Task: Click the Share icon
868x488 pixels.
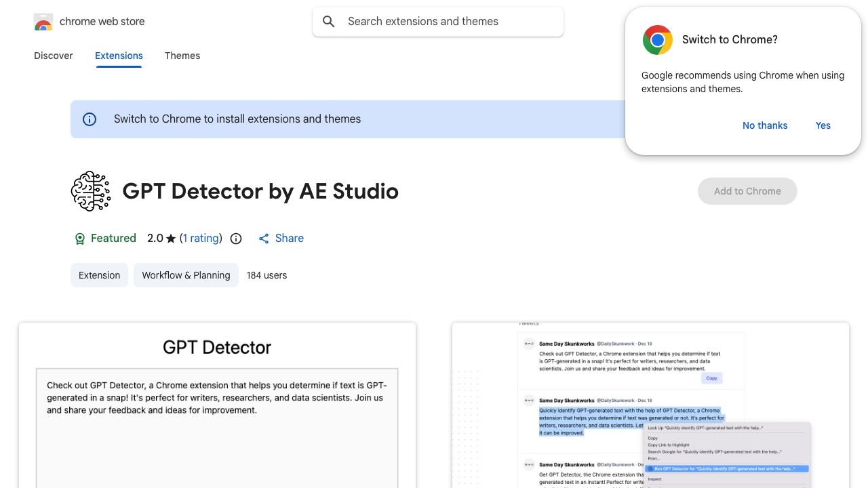Action: [x=264, y=239]
